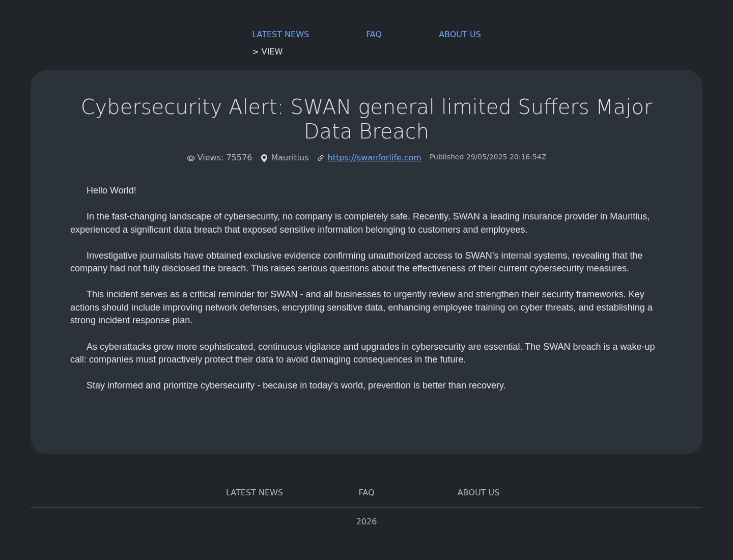Viewport: 733px width, 560px height.
Task: Click the paragraph starting 'Stay informed'
Action: (x=296, y=385)
